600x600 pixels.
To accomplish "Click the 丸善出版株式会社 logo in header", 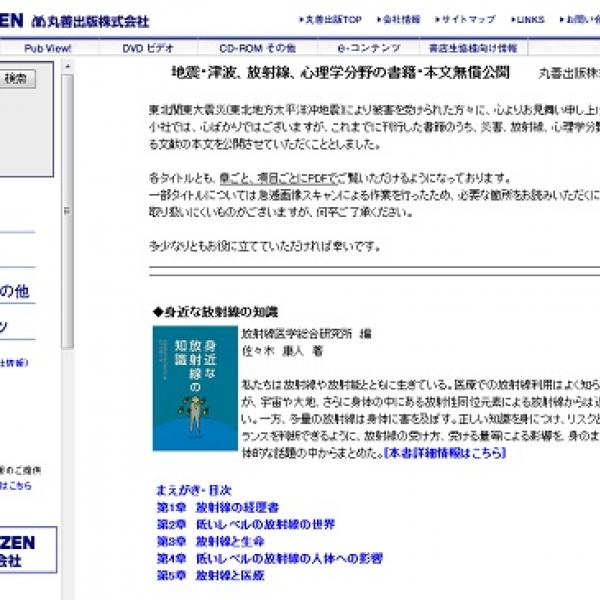I will pos(75,21).
